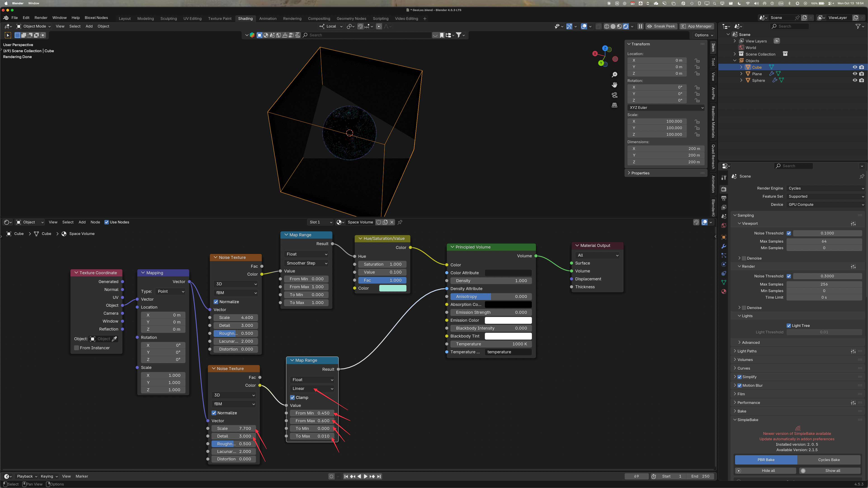Open the Tool properties tab

click(x=724, y=178)
